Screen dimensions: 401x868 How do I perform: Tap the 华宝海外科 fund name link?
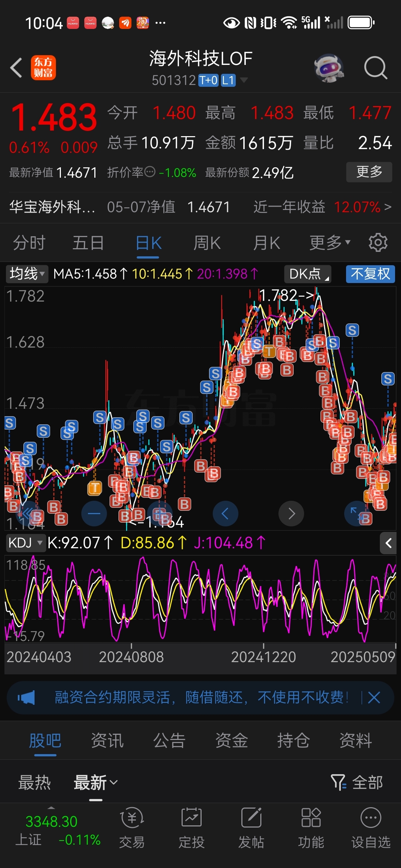(52, 207)
